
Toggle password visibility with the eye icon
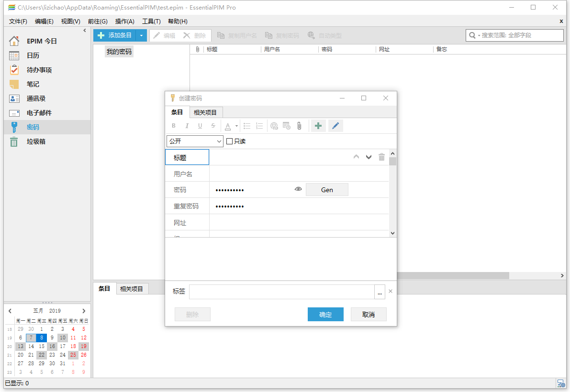(298, 189)
